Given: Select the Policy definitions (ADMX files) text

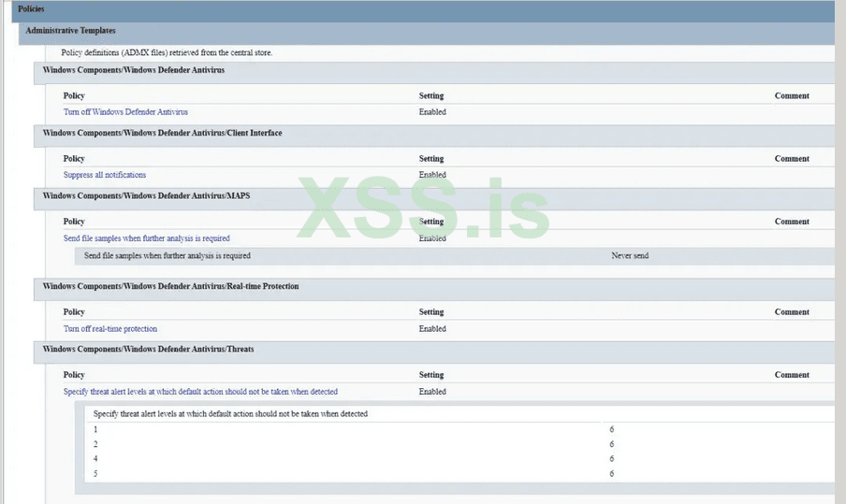Looking at the screenshot, I should tap(167, 52).
